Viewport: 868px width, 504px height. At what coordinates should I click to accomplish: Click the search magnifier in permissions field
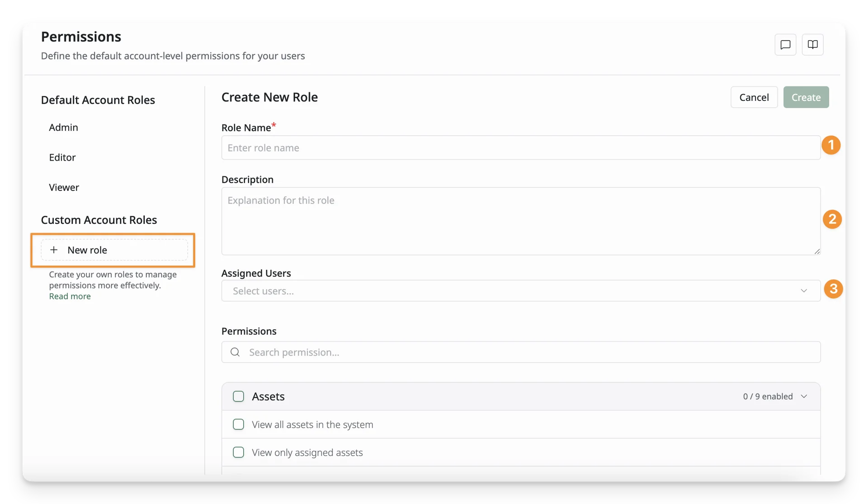pyautogui.click(x=235, y=352)
